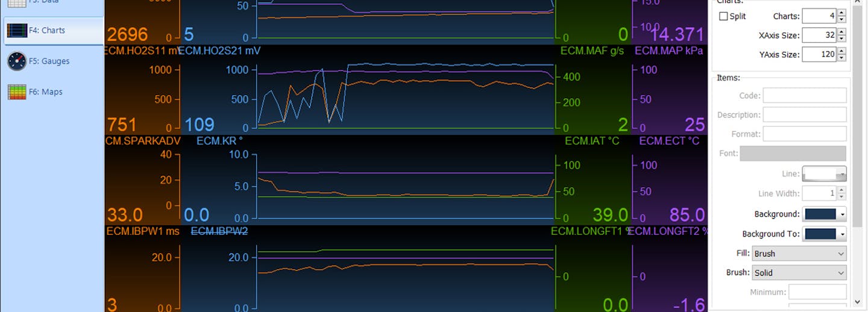This screenshot has height=312, width=868.
Task: Decrease the XAxis Size with down arrow
Action: (x=841, y=39)
